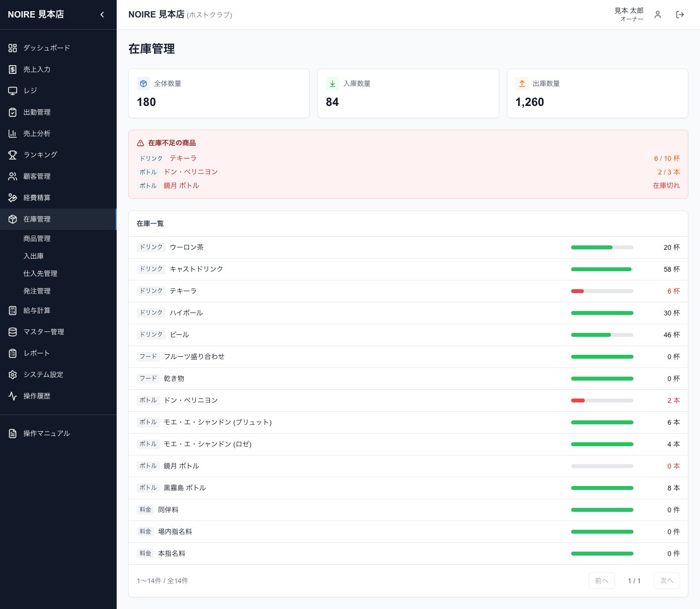Click the ランキング trophy icon
The height and width of the screenshot is (609, 700).
click(x=13, y=155)
